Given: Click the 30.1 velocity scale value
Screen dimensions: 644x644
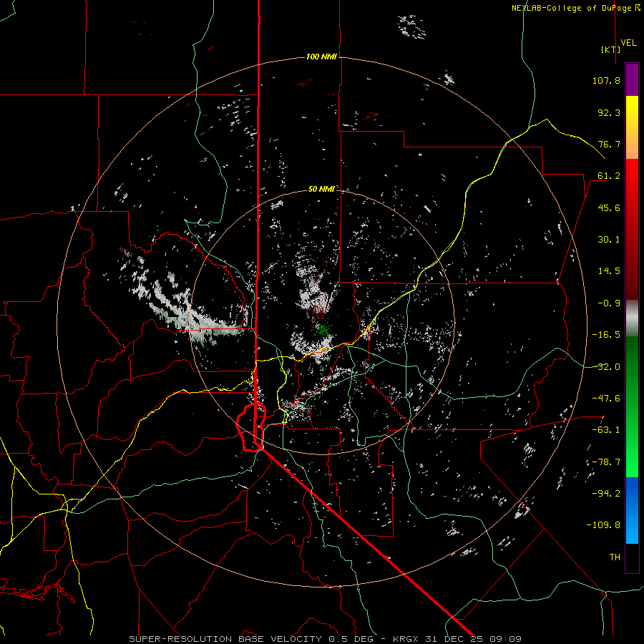Looking at the screenshot, I should click(609, 240).
